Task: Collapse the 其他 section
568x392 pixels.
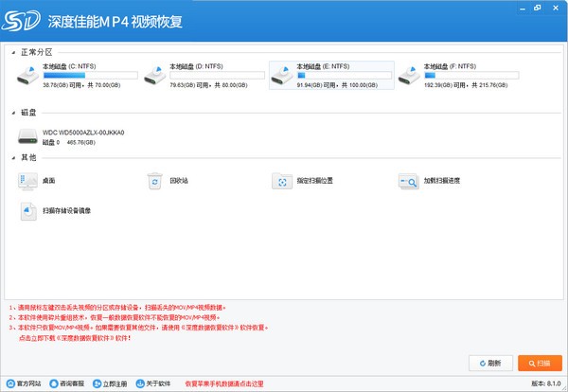Action: (x=13, y=157)
